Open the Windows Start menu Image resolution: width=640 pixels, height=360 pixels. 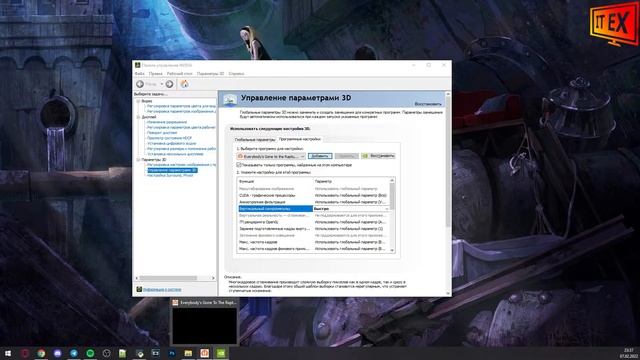(8, 353)
